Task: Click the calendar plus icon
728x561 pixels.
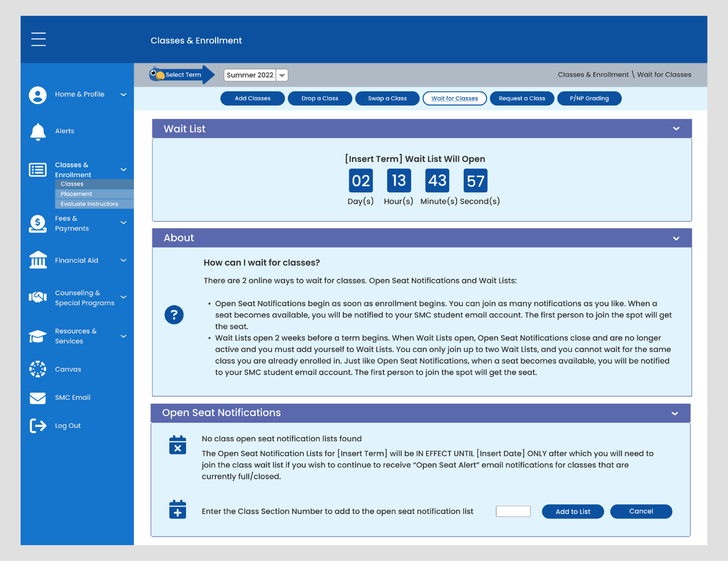Action: pos(177,509)
